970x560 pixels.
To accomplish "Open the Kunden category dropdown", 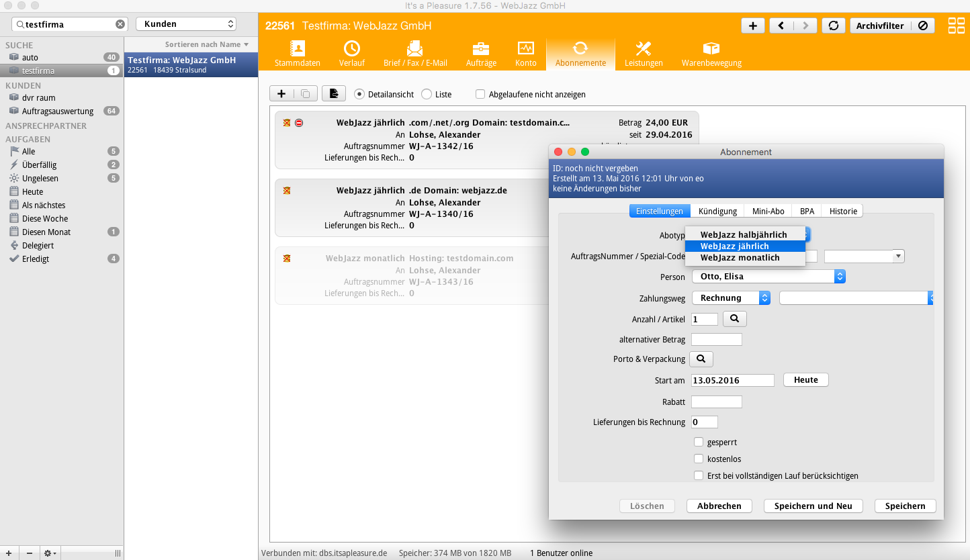I will pos(186,24).
